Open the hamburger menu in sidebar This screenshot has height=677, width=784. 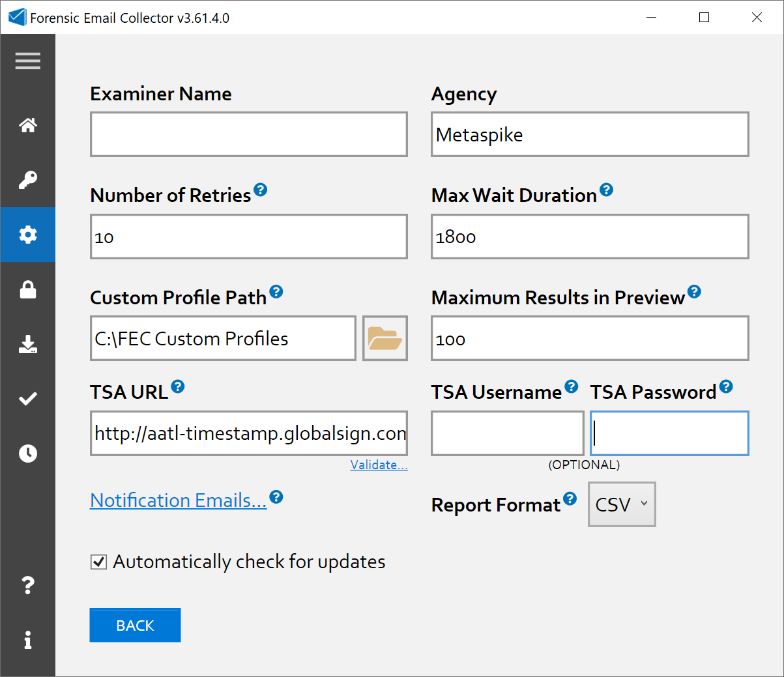point(28,61)
